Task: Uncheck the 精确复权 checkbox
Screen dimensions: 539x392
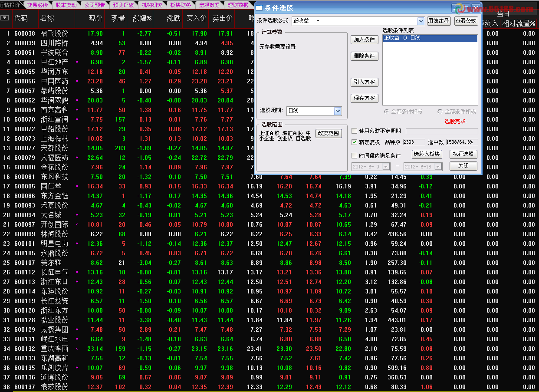Action: [x=354, y=142]
